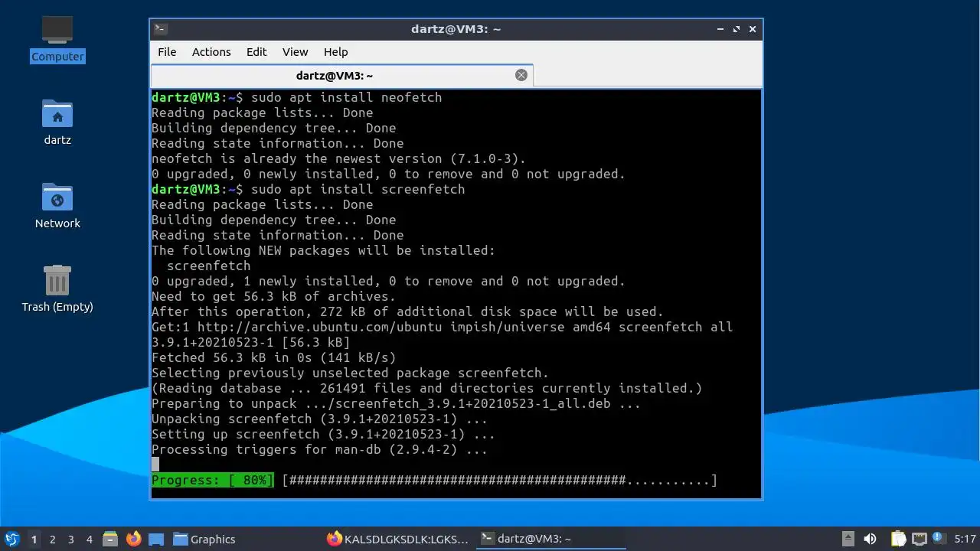Viewport: 980px width, 551px height.
Task: Select the Network desktop icon
Action: tap(57, 205)
